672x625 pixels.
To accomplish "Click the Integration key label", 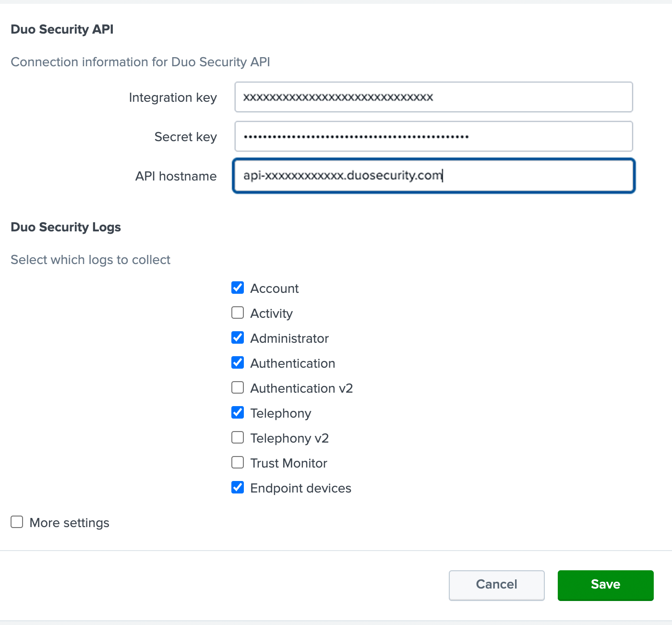I will click(173, 97).
